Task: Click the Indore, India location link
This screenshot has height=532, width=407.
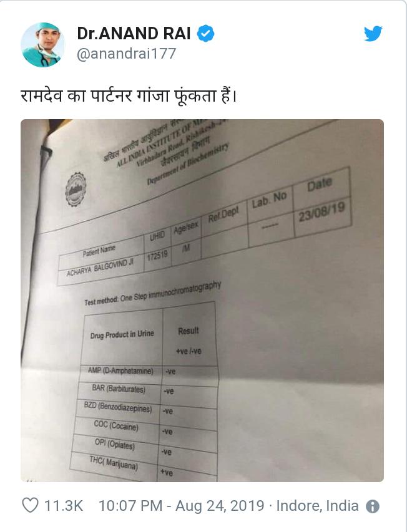Action: click(x=317, y=506)
